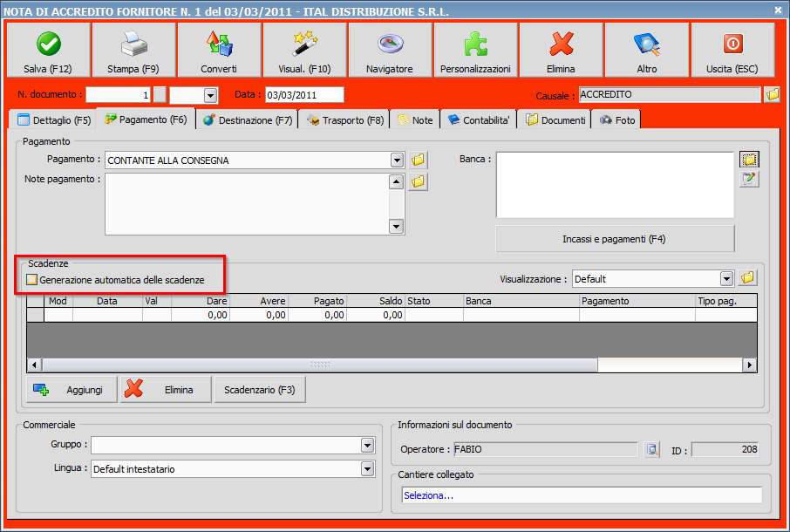Image resolution: width=790 pixels, height=532 pixels.
Task: Open the Documenti tab
Action: point(555,119)
